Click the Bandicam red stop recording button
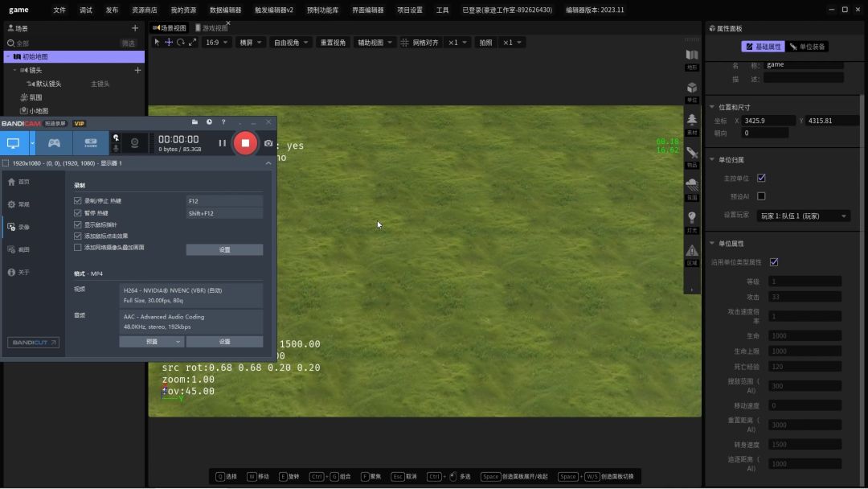This screenshot has width=868, height=489. click(x=245, y=143)
